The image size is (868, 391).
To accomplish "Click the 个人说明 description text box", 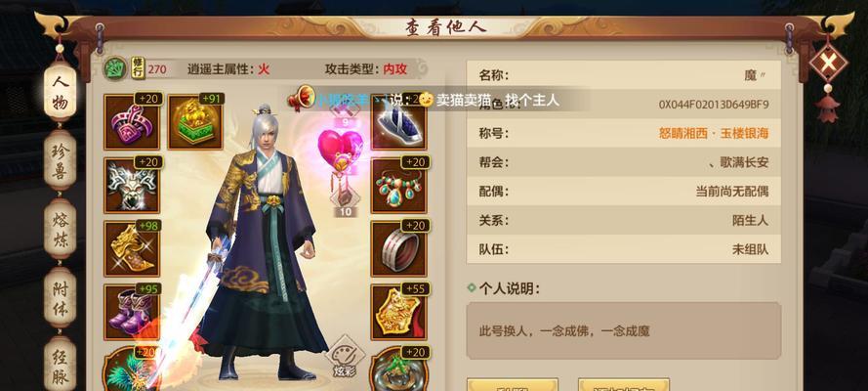I will click(x=623, y=330).
